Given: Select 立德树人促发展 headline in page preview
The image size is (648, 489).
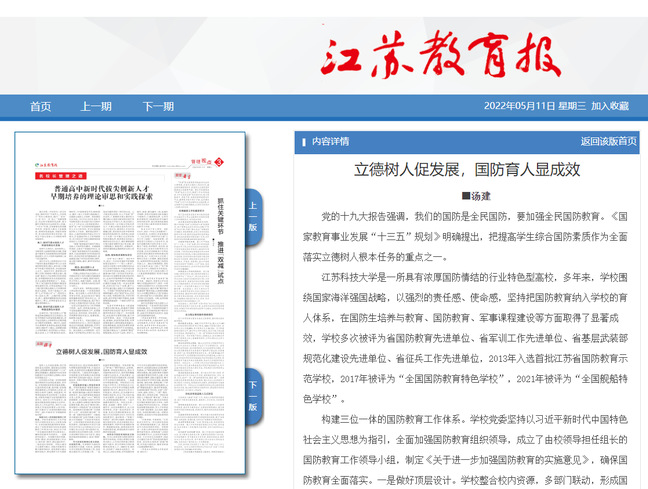Looking at the screenshot, I should [102, 352].
